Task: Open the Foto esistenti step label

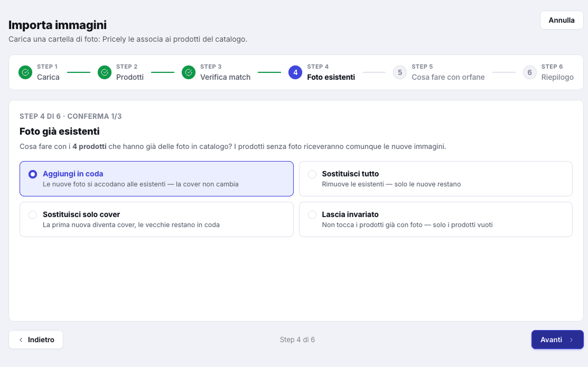Action: 331,77
